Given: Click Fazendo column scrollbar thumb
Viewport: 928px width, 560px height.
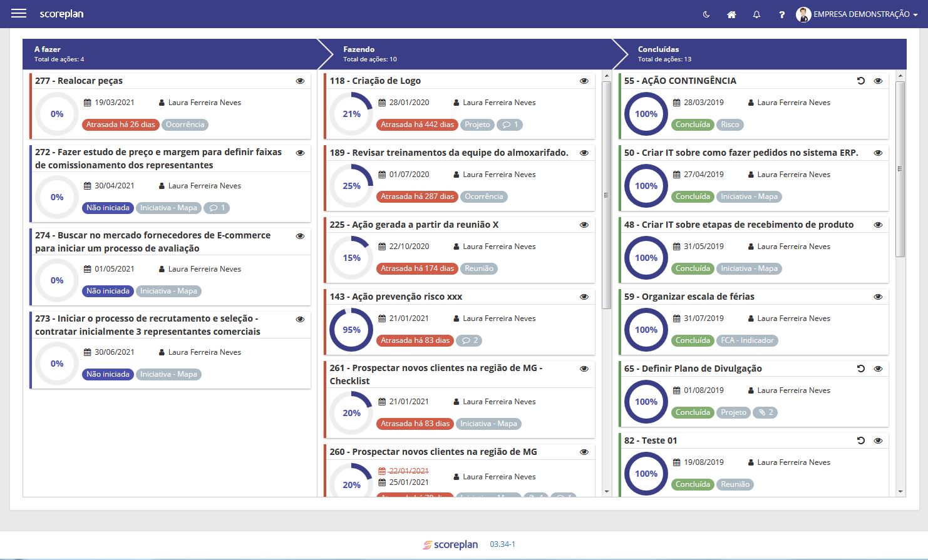Looking at the screenshot, I should 606,195.
